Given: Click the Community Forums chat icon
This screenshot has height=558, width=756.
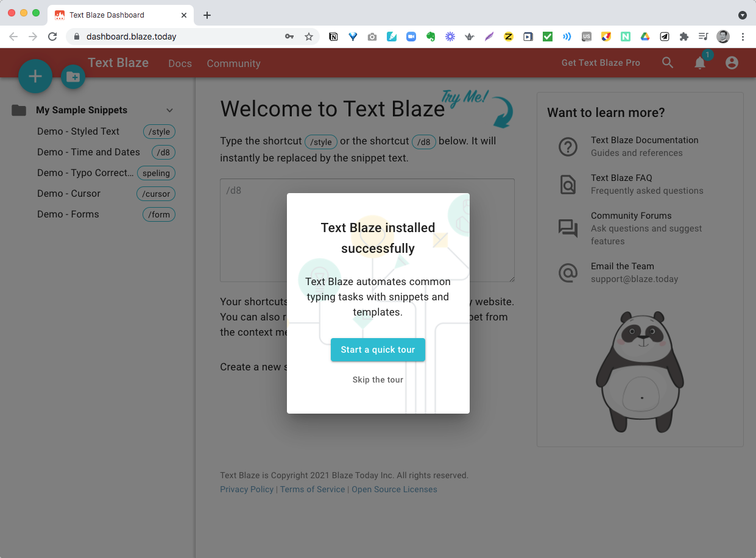Looking at the screenshot, I should coord(568,228).
